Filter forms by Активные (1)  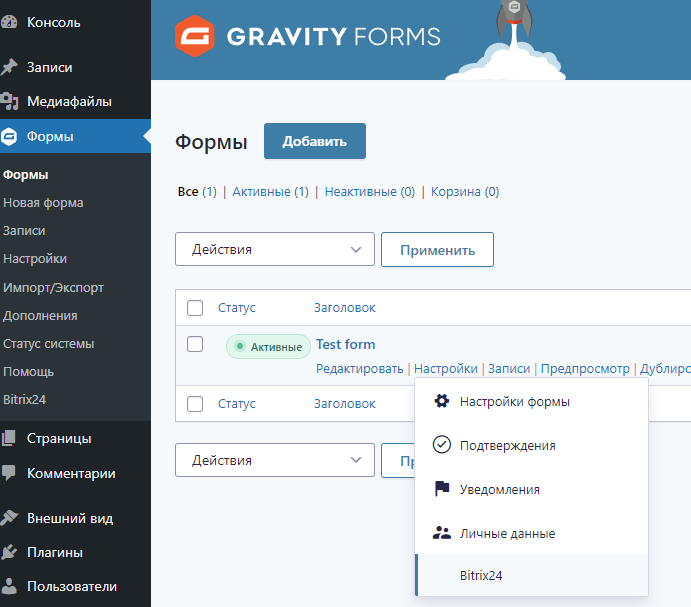point(271,192)
